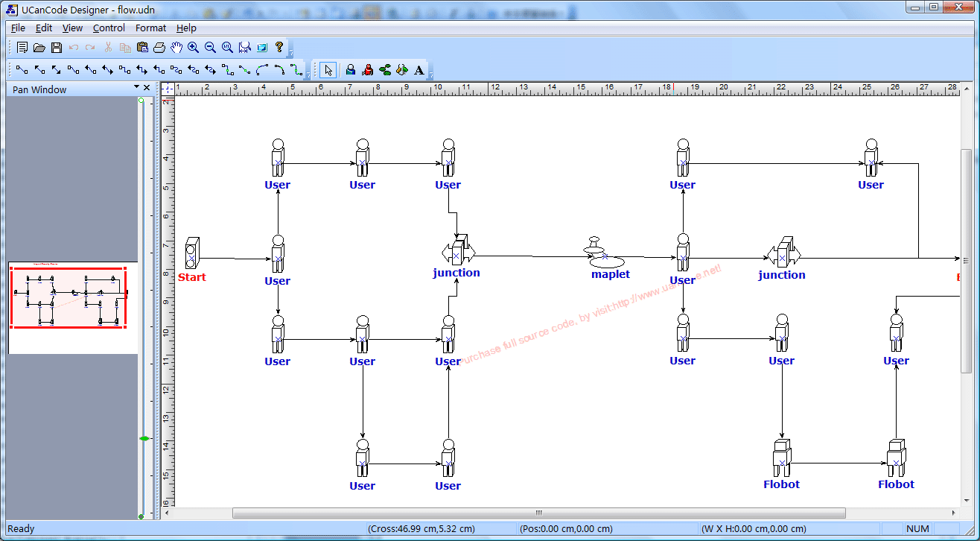Click the horizontal scrollbar right arrow
Screen dimensions: 980x541
click(955, 513)
